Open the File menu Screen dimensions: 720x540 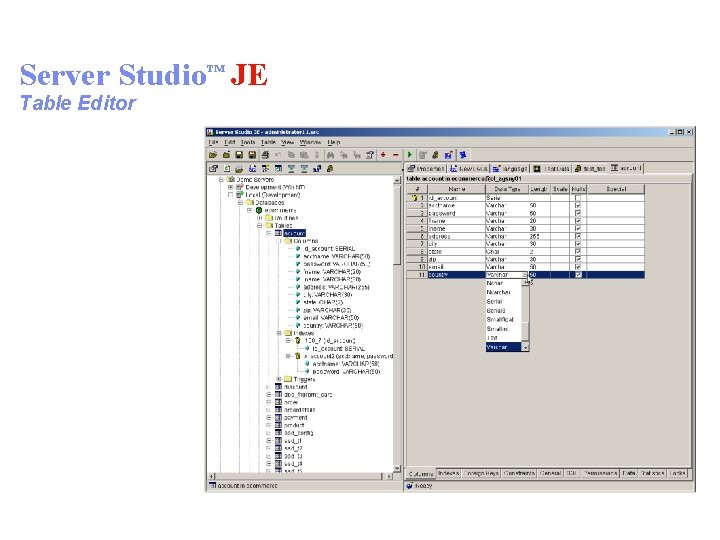click(x=214, y=142)
